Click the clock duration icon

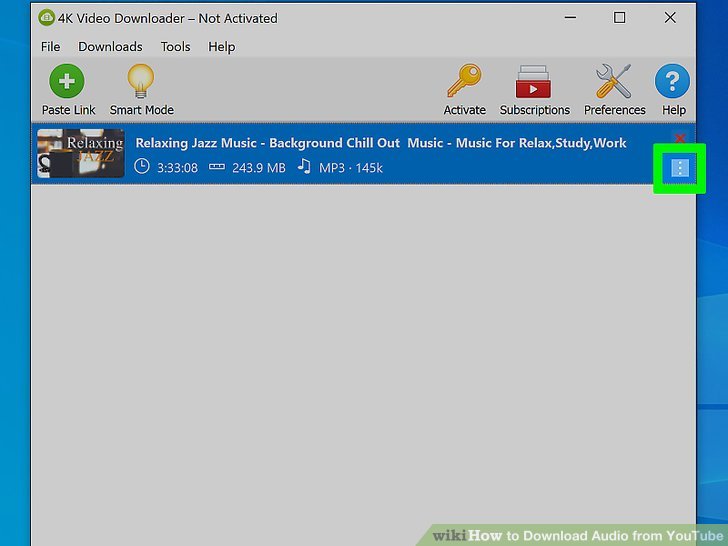(x=142, y=167)
